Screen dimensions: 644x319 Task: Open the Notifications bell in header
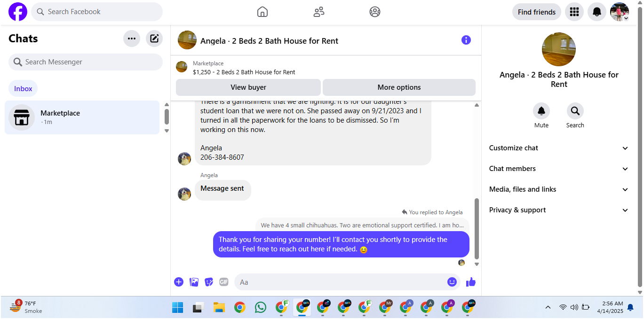[596, 12]
